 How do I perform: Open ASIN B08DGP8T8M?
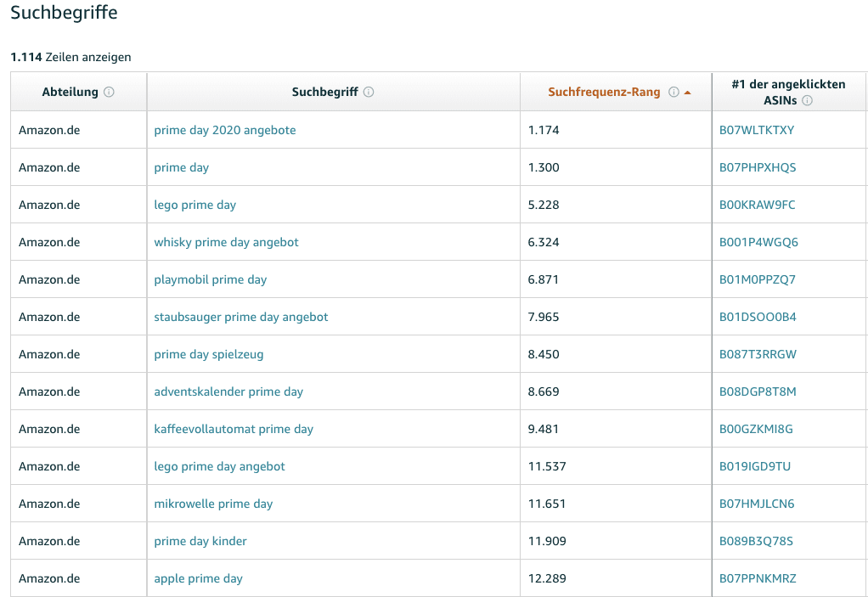[x=758, y=391]
